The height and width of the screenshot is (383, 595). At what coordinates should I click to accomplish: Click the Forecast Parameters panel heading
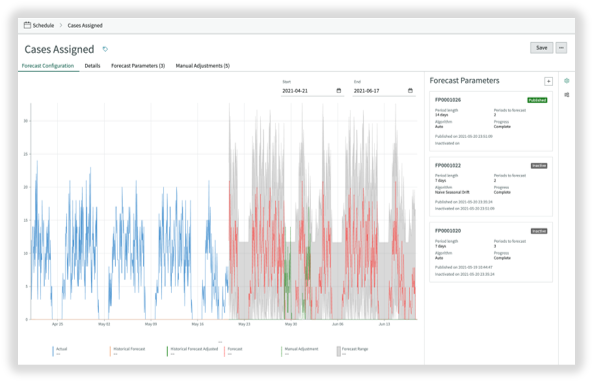point(464,80)
